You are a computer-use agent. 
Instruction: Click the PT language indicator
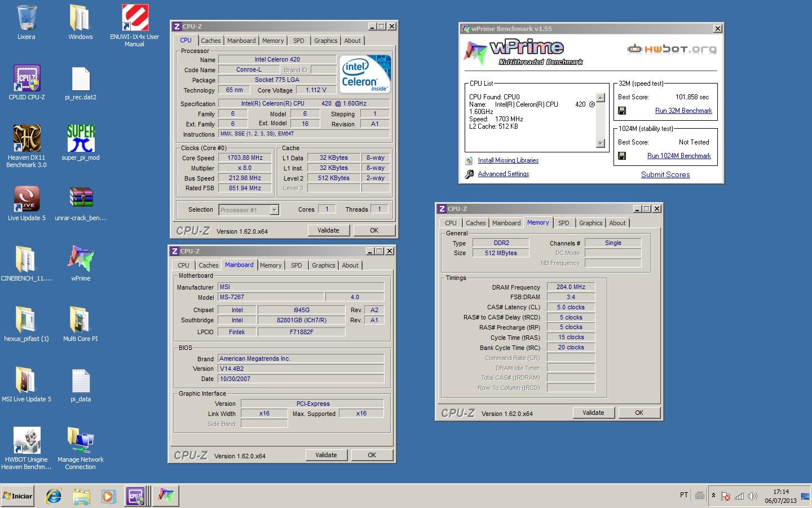point(684,495)
